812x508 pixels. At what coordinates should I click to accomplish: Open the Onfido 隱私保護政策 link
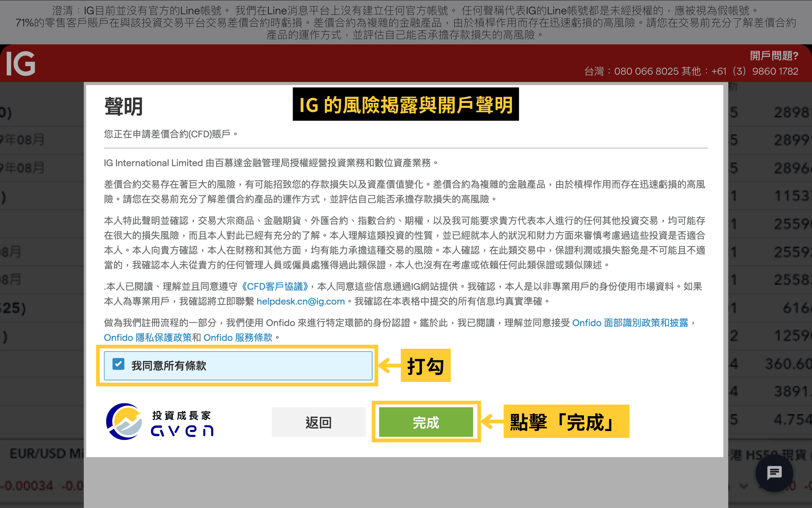click(x=148, y=338)
